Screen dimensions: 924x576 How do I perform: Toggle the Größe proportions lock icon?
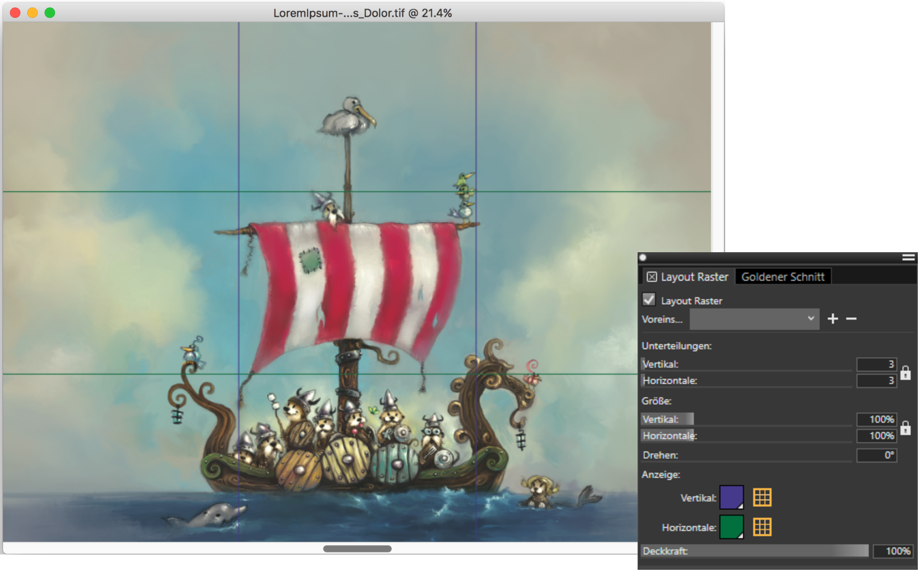click(x=905, y=427)
